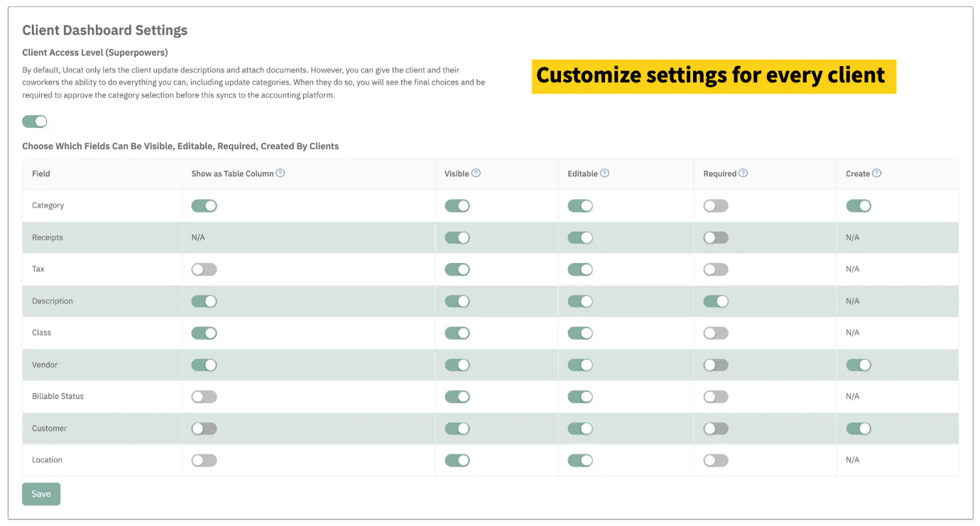Toggle Location Editable switch
This screenshot has width=980, height=526.
tap(580, 461)
